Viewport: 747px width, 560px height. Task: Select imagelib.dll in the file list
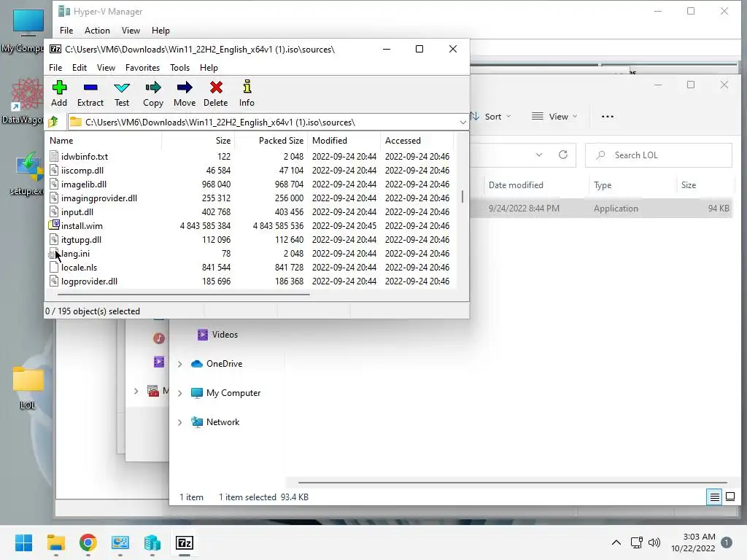83,184
